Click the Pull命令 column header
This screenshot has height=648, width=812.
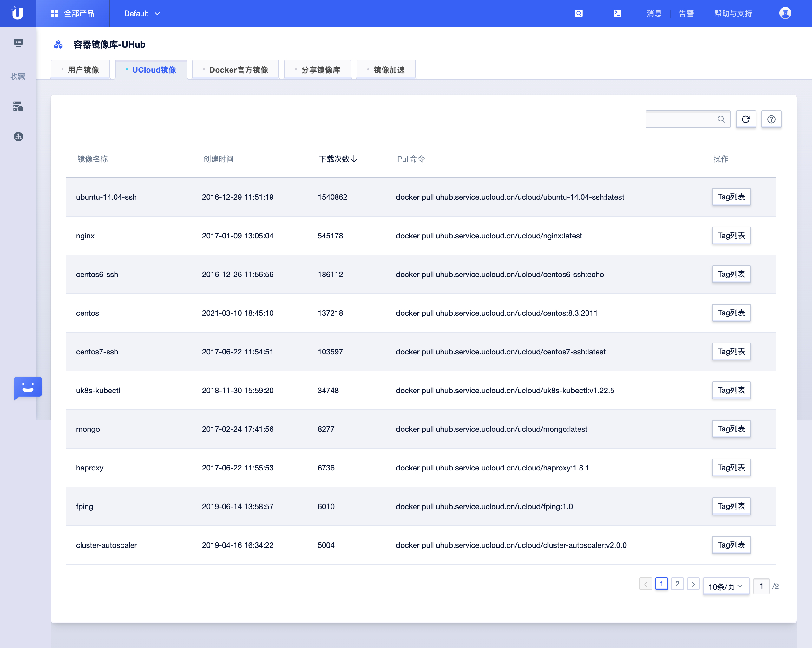(x=411, y=159)
